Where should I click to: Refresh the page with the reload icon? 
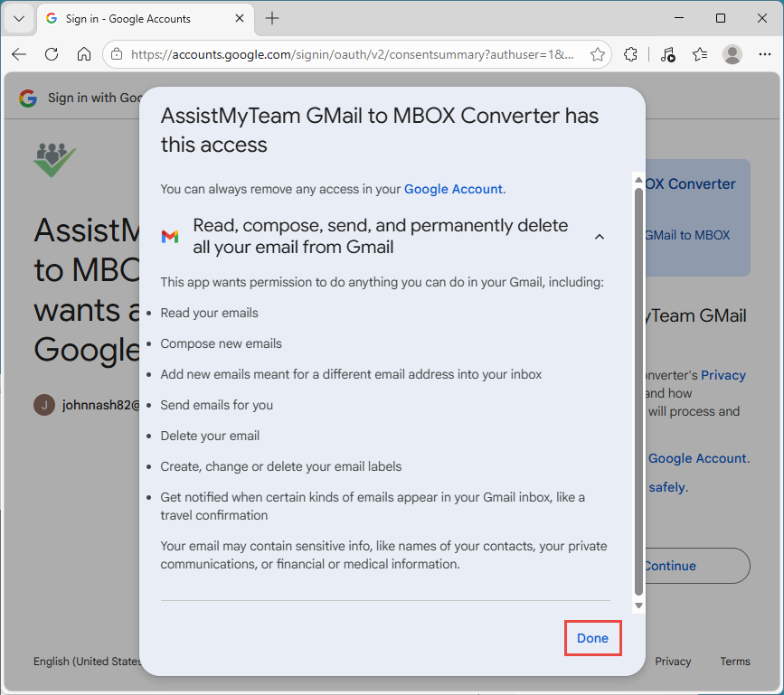pyautogui.click(x=52, y=54)
